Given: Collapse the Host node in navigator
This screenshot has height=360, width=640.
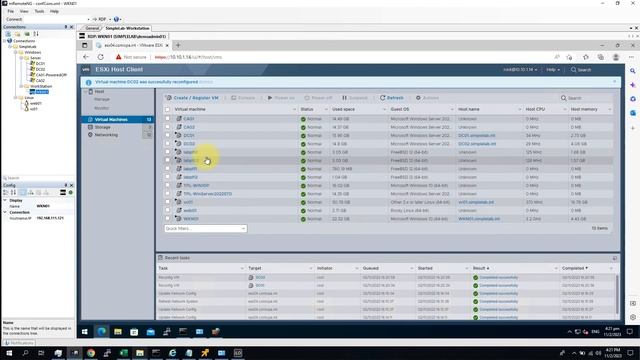Looking at the screenshot, I should coord(85,91).
